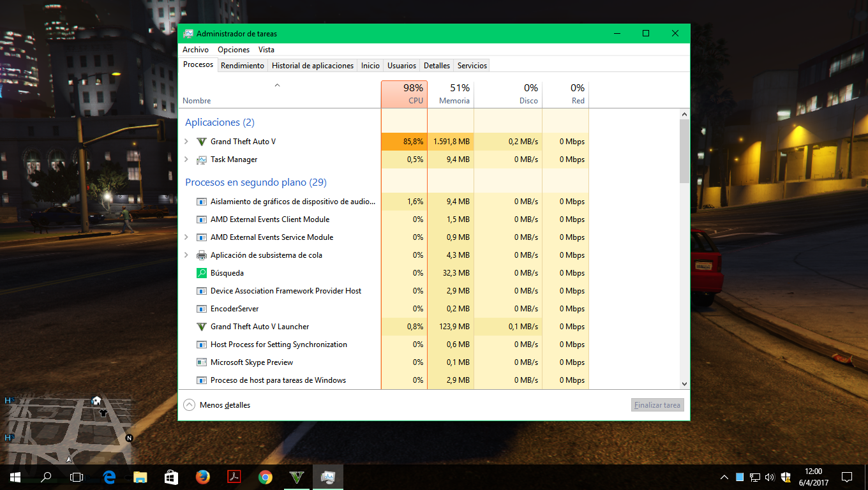The height and width of the screenshot is (490, 868).
Task: Click the Aplicaciones (2) group header
Action: (220, 122)
